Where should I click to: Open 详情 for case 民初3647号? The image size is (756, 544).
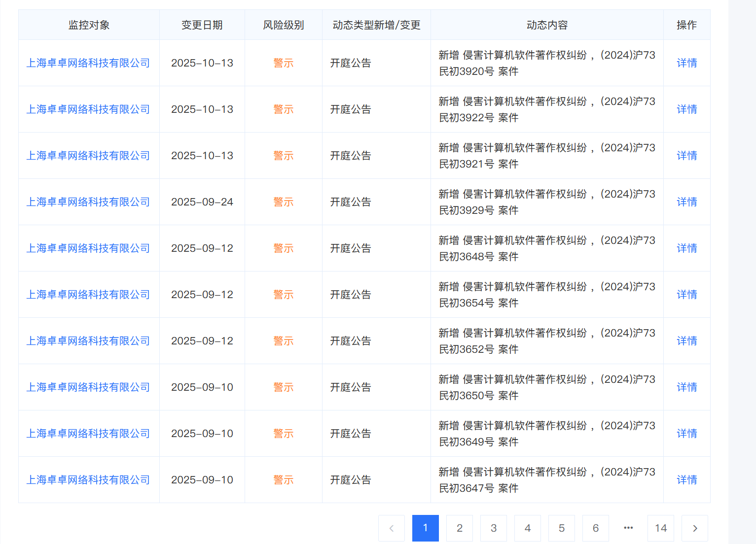point(686,479)
